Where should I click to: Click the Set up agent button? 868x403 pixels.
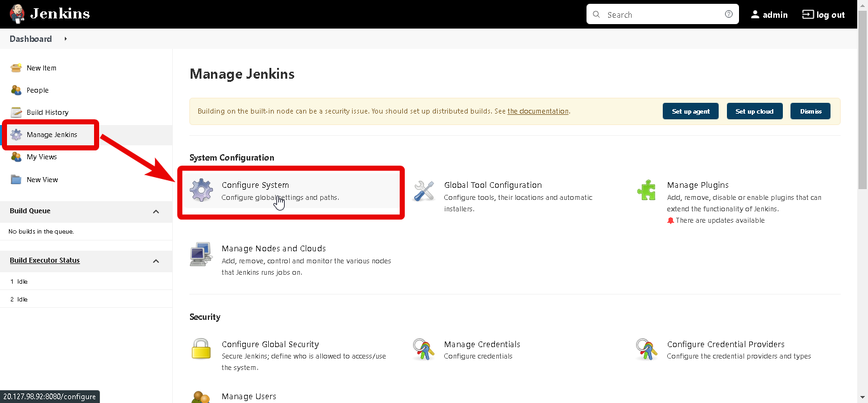point(691,111)
